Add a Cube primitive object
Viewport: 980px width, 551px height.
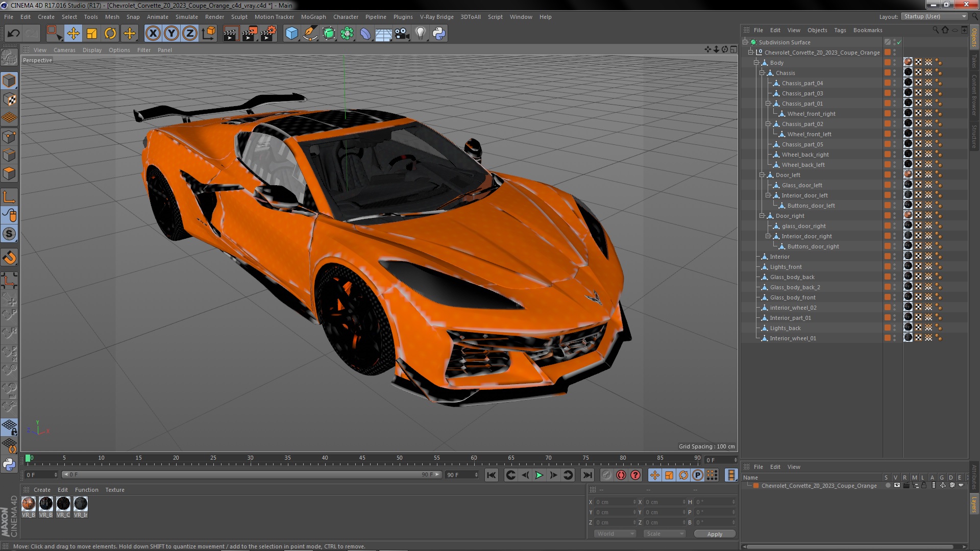tap(291, 34)
